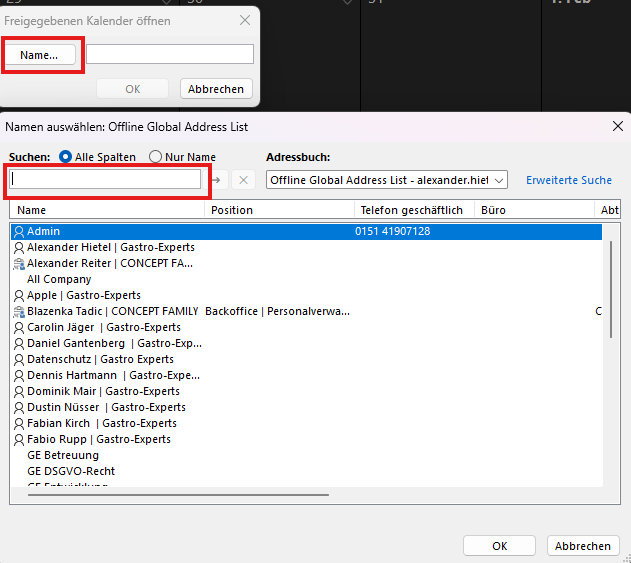Click the search arrow go button
The width and height of the screenshot is (631, 563).
click(x=216, y=180)
